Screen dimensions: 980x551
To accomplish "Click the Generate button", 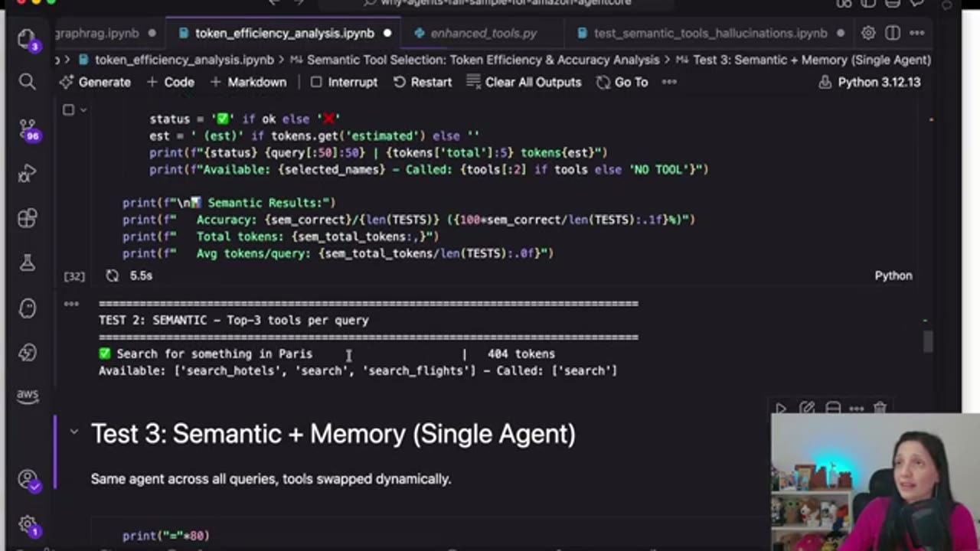I will [x=96, y=82].
